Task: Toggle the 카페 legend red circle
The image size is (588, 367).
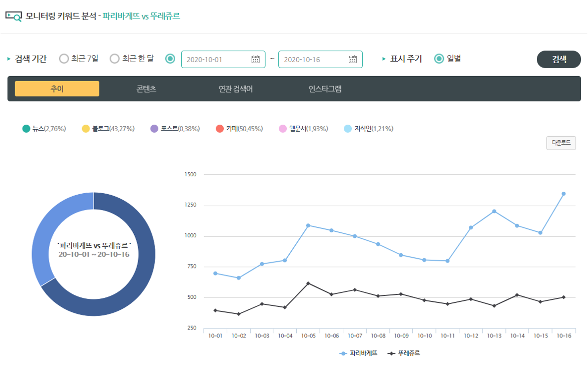Action: click(x=220, y=129)
